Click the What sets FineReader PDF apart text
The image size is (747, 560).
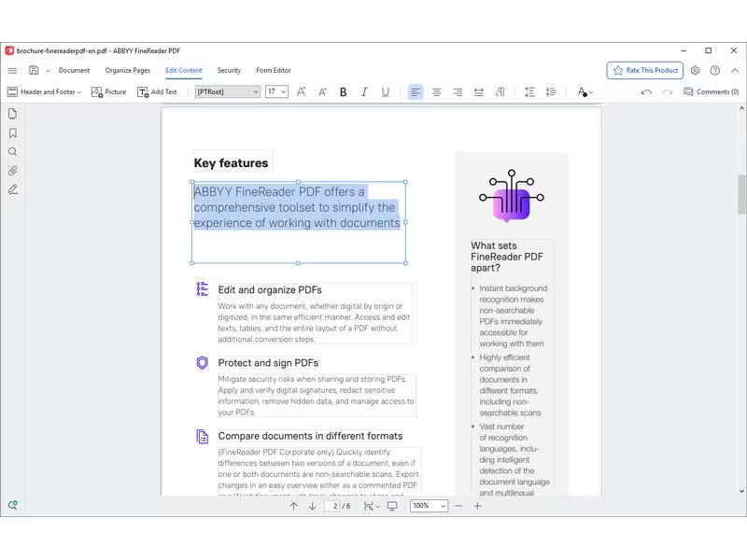point(507,257)
